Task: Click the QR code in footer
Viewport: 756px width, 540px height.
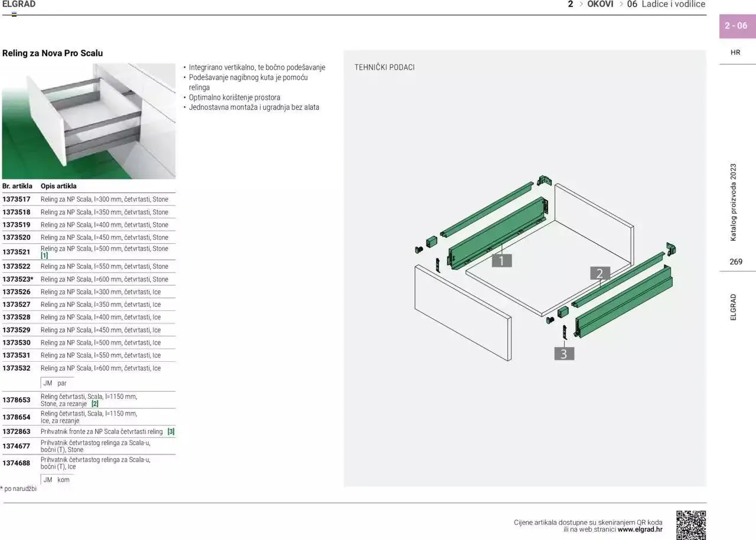Action: click(x=690, y=525)
